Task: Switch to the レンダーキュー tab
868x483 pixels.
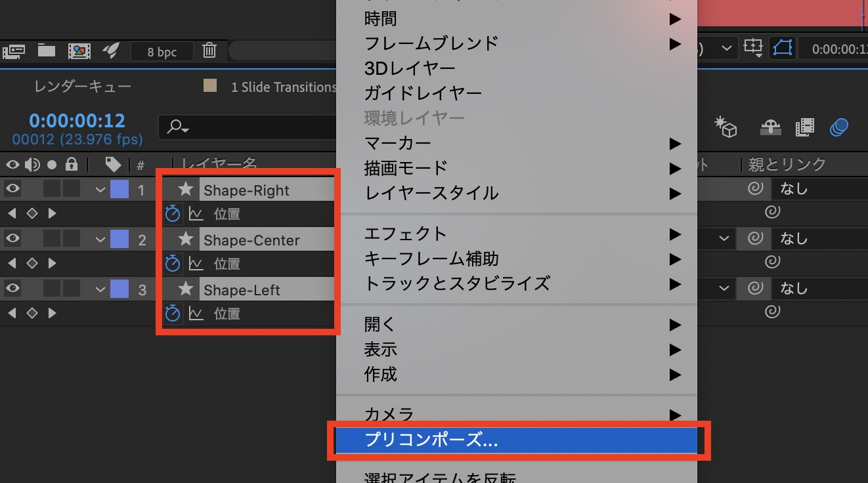Action: click(x=83, y=87)
